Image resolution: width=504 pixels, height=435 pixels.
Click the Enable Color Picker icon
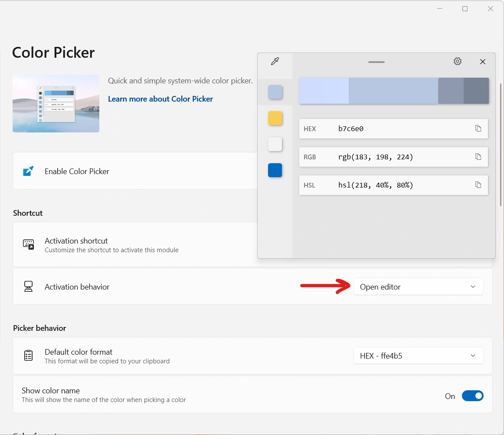pos(28,171)
